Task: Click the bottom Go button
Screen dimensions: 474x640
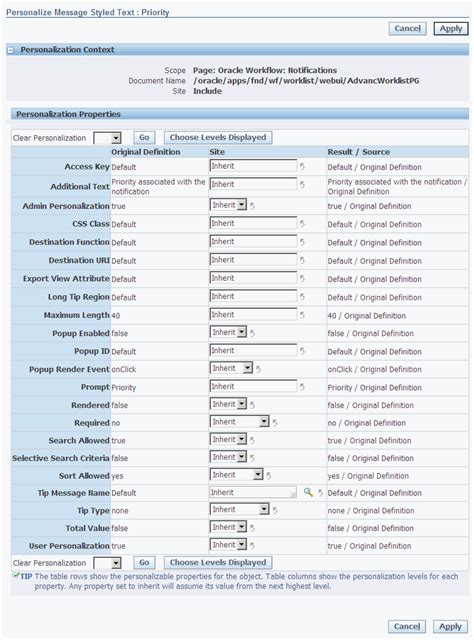Action: [144, 562]
